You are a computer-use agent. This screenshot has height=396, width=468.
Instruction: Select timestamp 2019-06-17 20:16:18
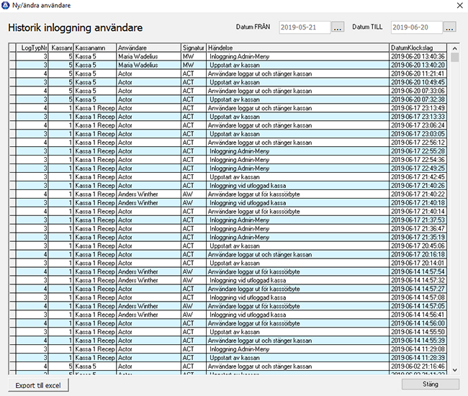(x=418, y=254)
